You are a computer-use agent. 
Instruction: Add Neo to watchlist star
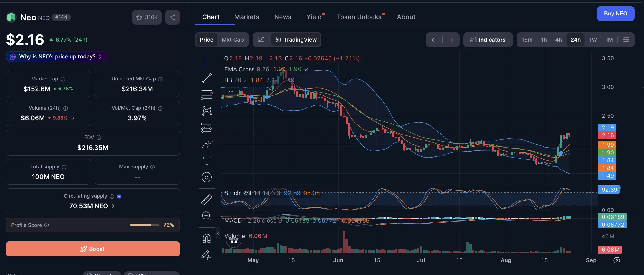147,17
